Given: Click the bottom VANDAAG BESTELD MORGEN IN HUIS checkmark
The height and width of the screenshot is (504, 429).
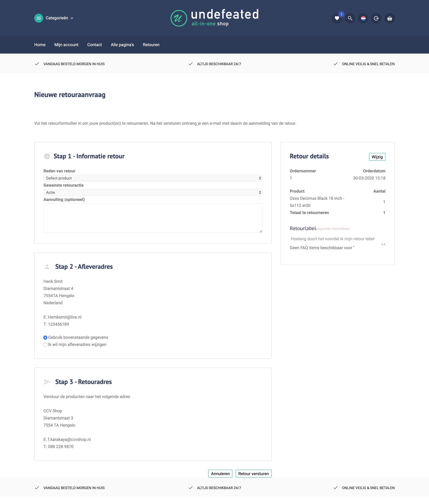Looking at the screenshot, I should pyautogui.click(x=37, y=488).
